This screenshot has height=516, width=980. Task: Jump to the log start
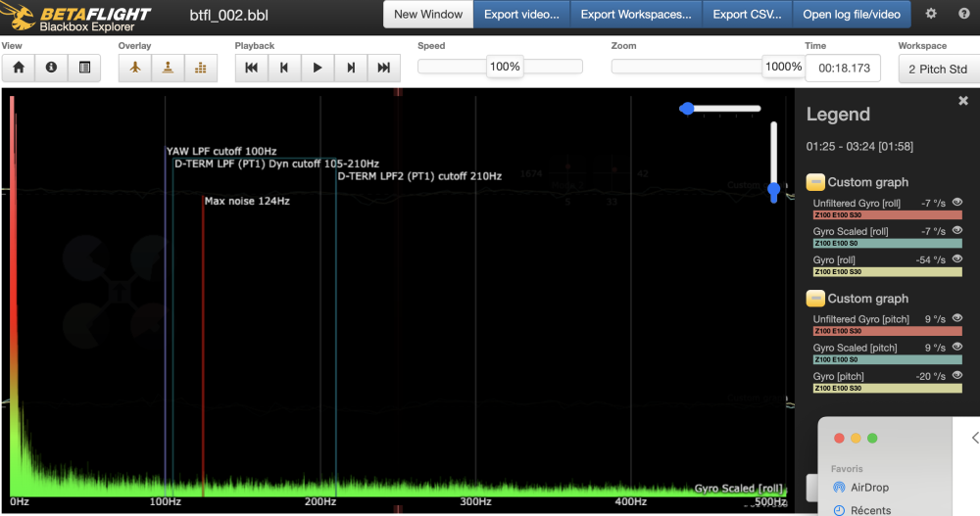pos(251,68)
